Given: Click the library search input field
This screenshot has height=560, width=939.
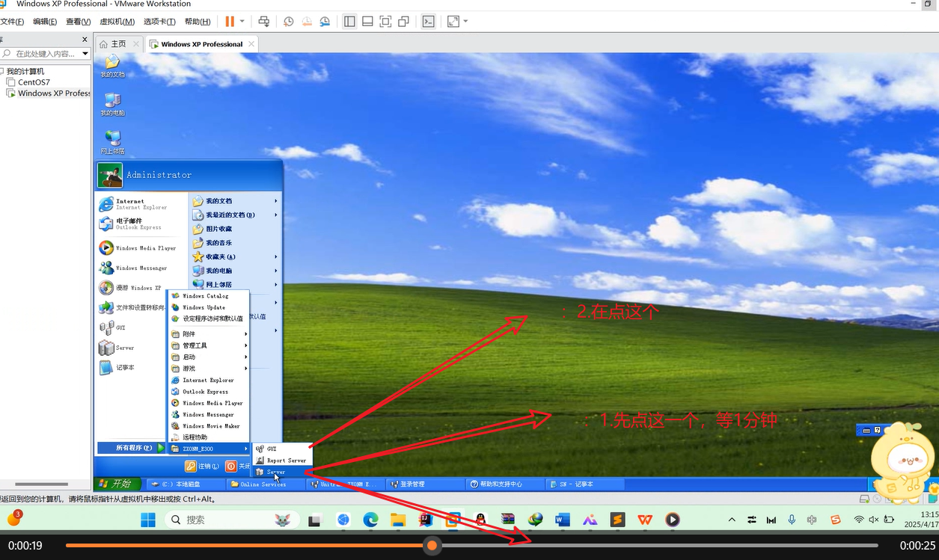Looking at the screenshot, I should [44, 54].
